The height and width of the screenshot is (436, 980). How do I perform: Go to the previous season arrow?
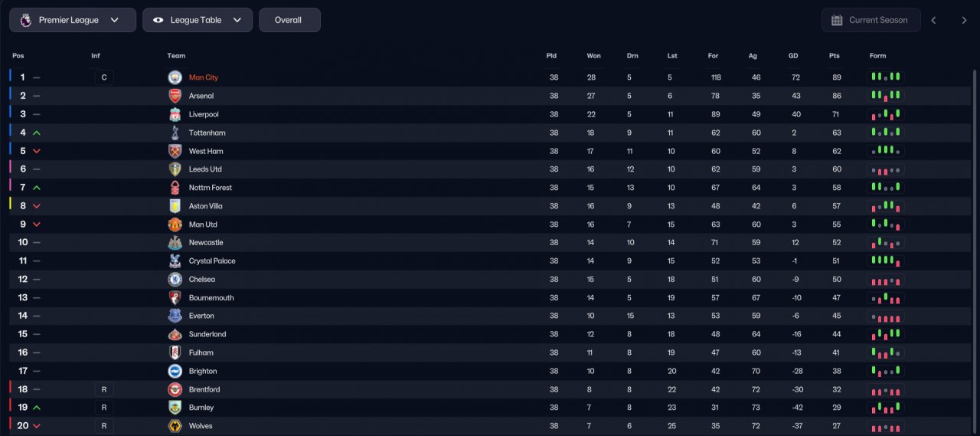click(933, 20)
